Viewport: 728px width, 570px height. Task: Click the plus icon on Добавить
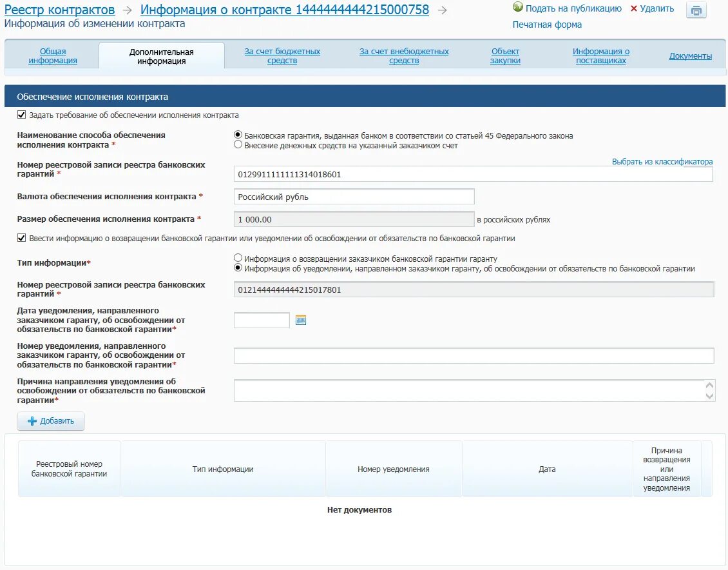point(32,421)
